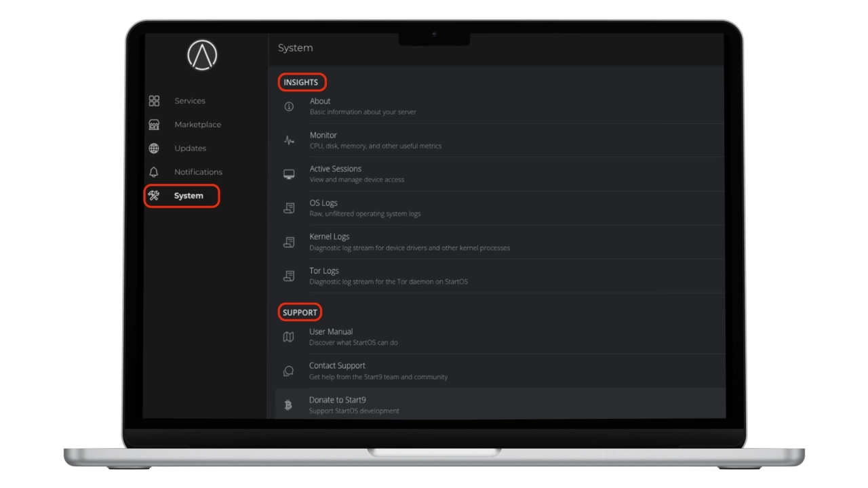Click the Active Sessions monitor icon

289,174
